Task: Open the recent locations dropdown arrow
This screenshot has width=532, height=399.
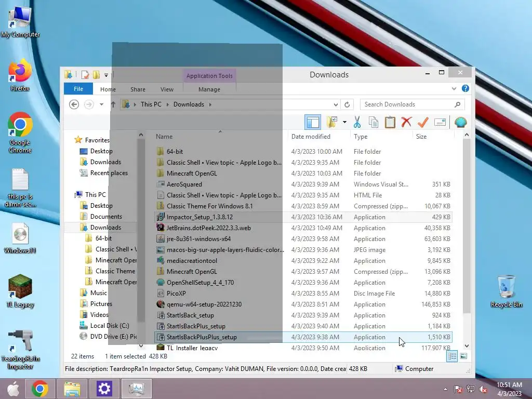Action: point(101,104)
